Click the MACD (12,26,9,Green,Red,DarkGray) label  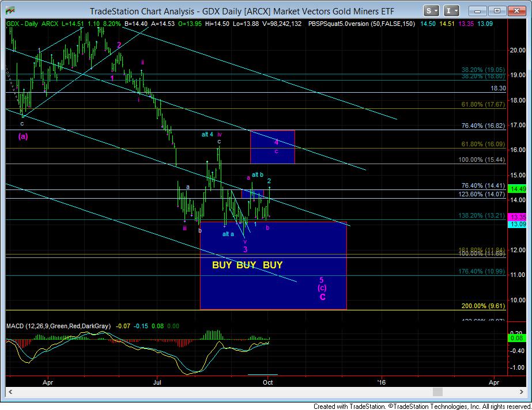click(x=58, y=326)
